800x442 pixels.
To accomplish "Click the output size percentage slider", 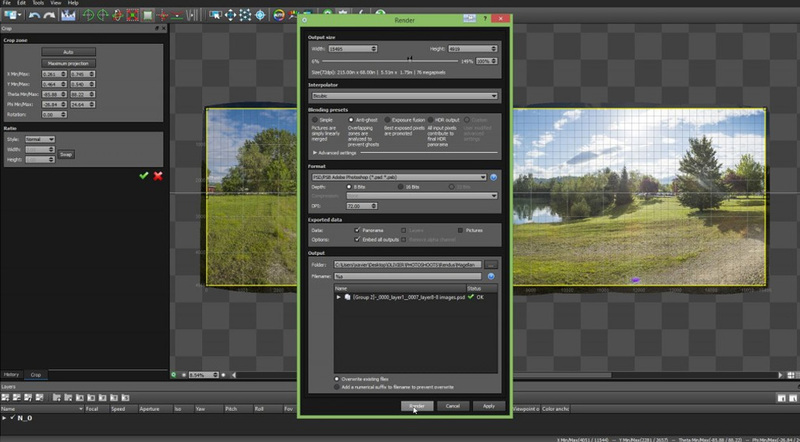I will [390, 61].
